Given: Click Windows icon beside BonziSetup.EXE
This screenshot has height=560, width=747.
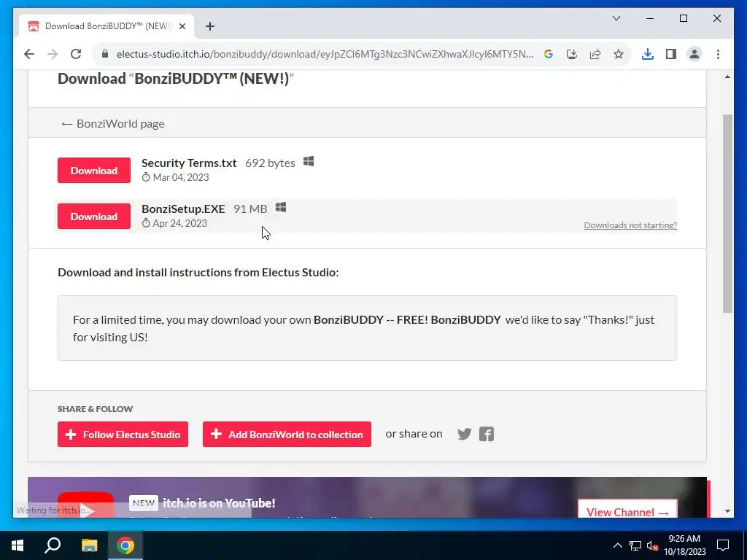Looking at the screenshot, I should point(281,207).
